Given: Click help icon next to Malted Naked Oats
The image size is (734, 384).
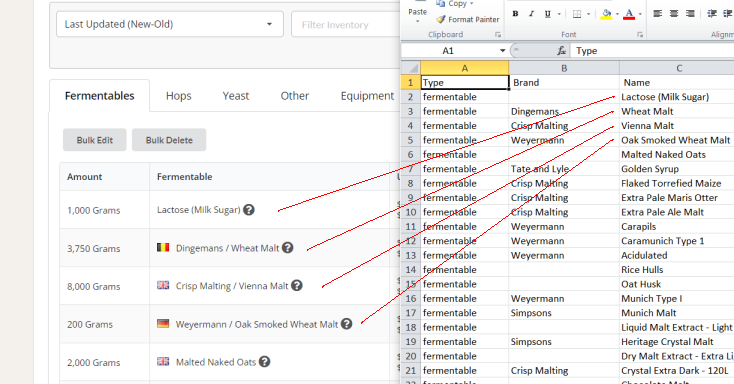Looking at the screenshot, I should (x=264, y=362).
